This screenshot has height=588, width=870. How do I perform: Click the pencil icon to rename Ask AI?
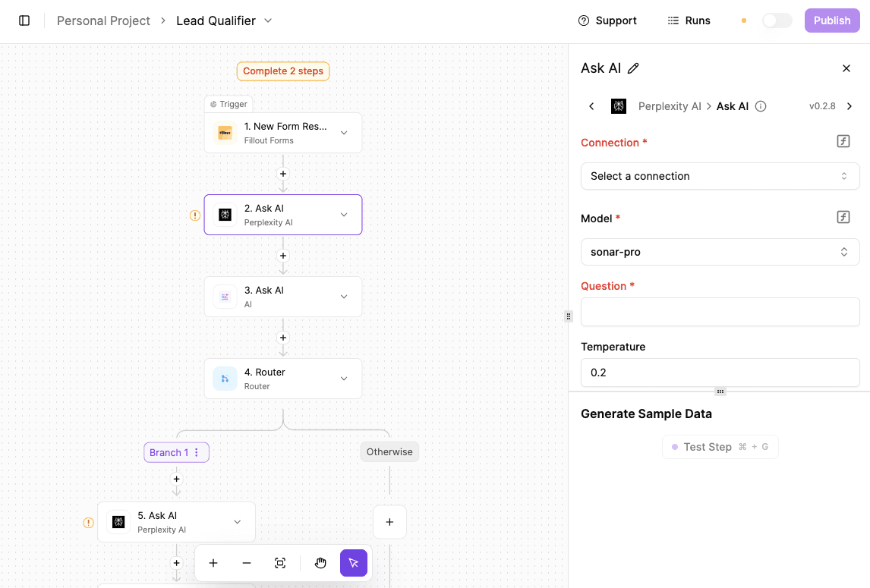pyautogui.click(x=633, y=68)
